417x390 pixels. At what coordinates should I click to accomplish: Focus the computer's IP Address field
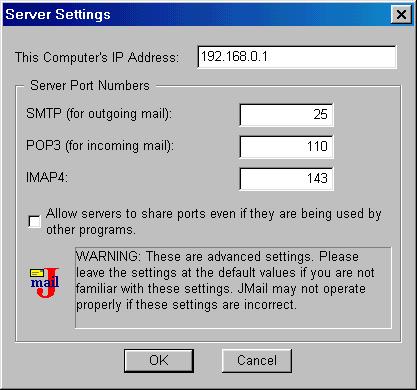click(297, 57)
